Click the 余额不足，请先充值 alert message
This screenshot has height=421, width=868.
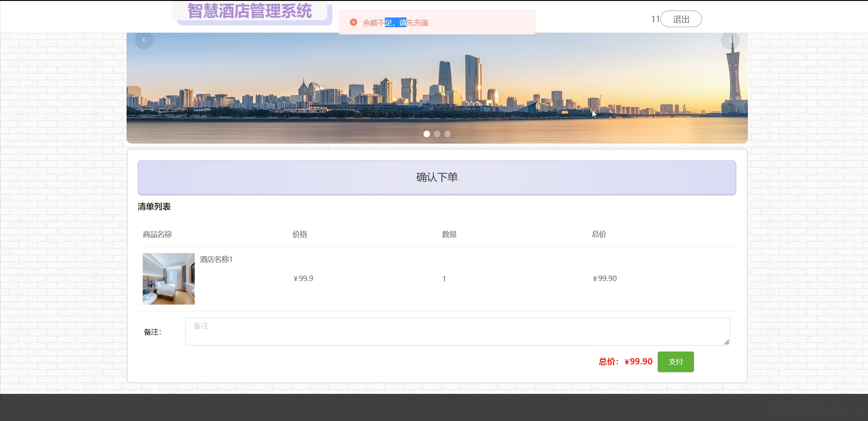point(395,23)
